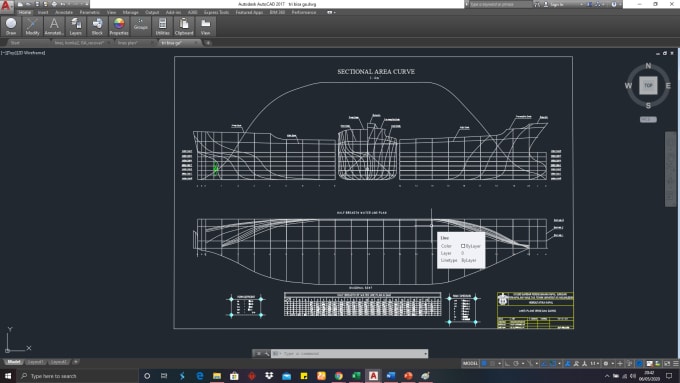Click the keyword search box in title bar

tap(501, 4)
